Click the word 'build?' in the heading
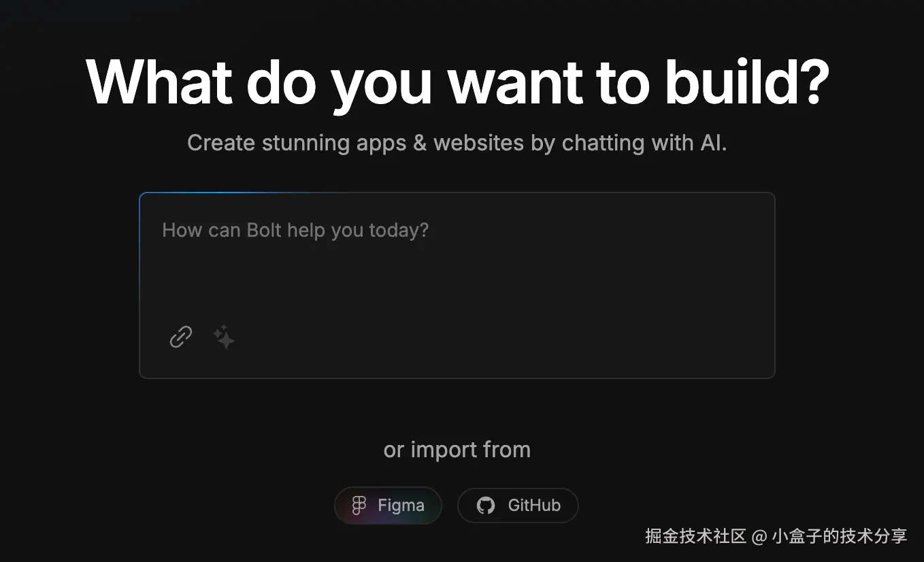 (746, 82)
